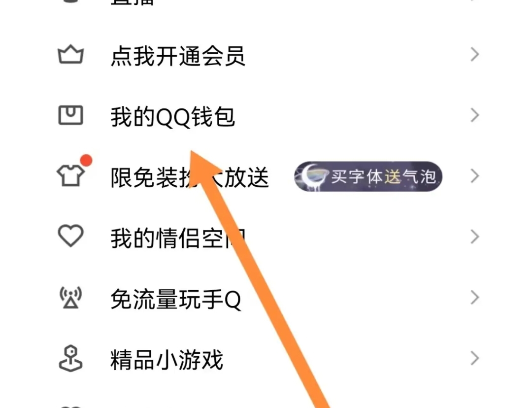
Task: Select the 我的情侣空间 text label
Action: click(x=178, y=238)
